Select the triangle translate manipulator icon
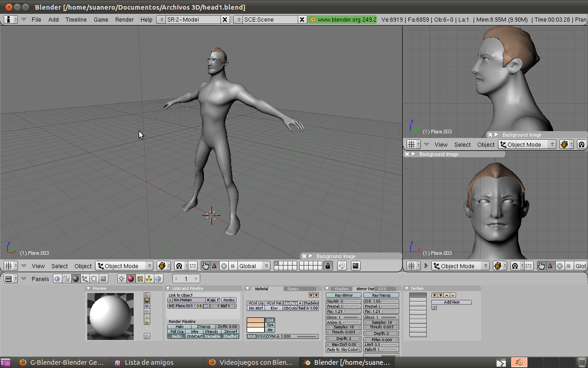 (214, 266)
